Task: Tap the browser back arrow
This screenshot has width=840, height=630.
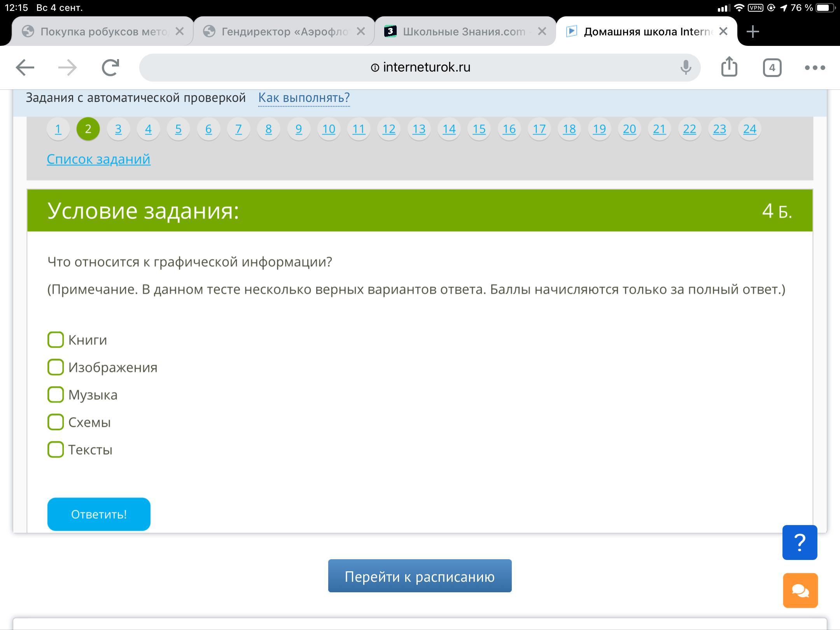Action: pos(25,68)
